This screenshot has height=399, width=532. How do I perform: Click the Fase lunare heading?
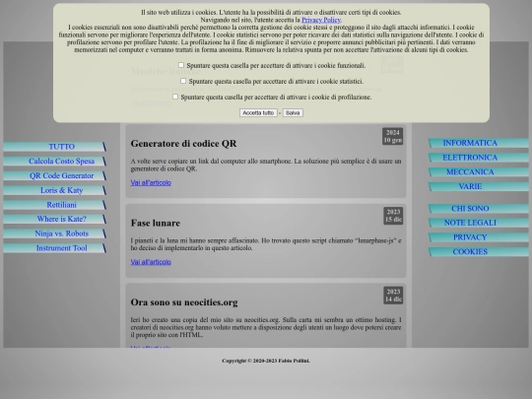pyautogui.click(x=156, y=223)
